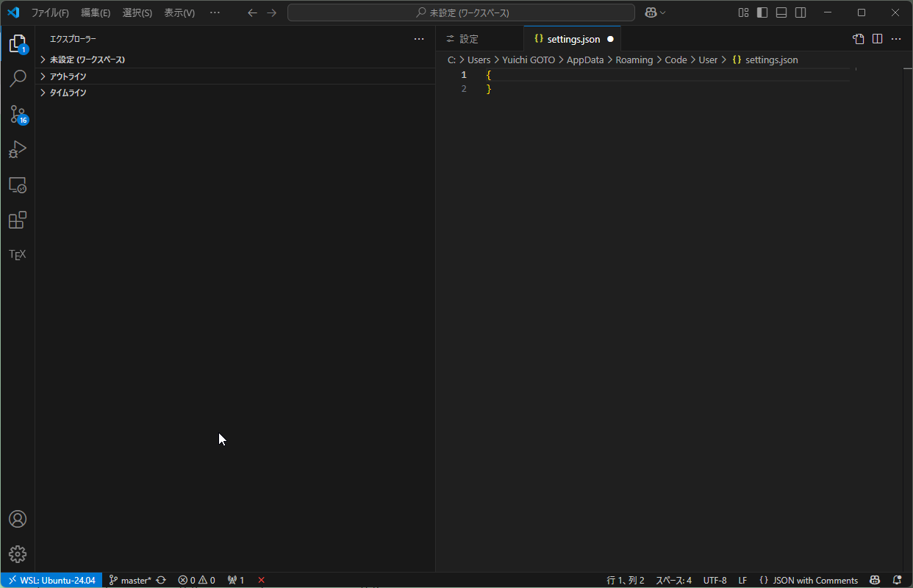Open the 編集(E) menu
Viewport: 913px width, 588px height.
point(96,12)
